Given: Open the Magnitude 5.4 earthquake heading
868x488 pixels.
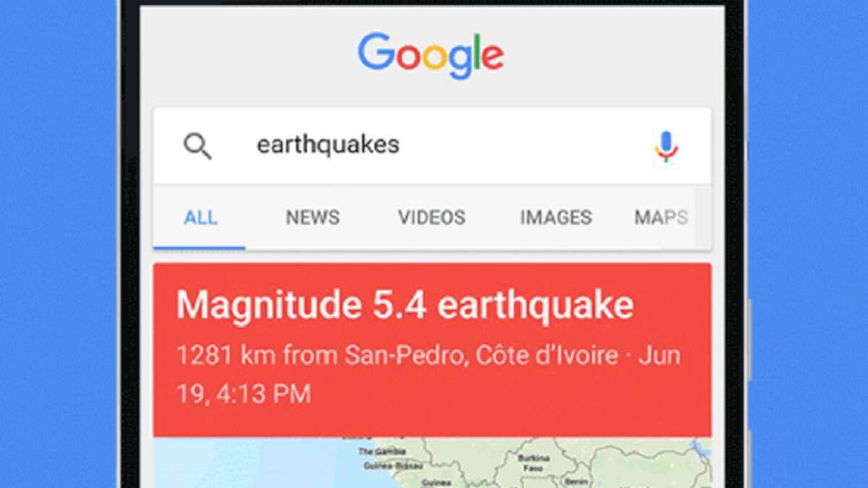Looking at the screenshot, I should 405,305.
